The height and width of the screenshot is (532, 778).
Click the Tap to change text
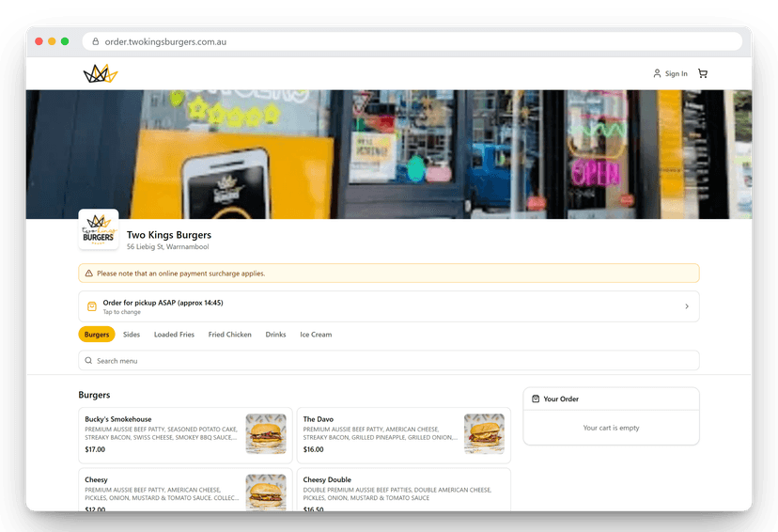coord(121,312)
